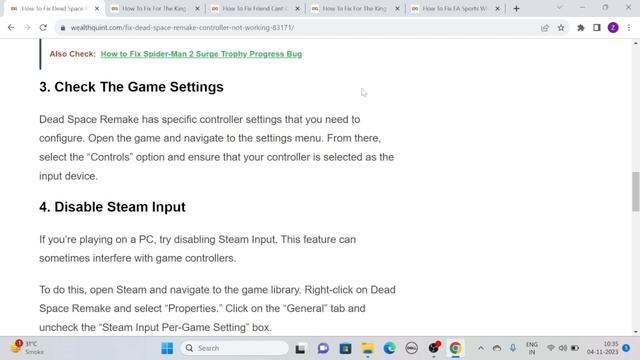Close the How To Fix Friend Cant tab

(x=297, y=9)
